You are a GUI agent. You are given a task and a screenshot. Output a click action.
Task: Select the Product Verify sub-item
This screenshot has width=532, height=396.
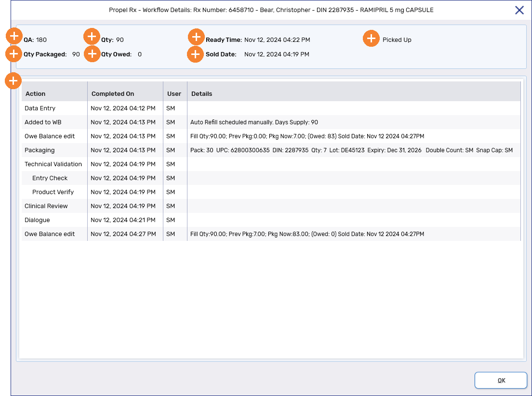click(53, 192)
